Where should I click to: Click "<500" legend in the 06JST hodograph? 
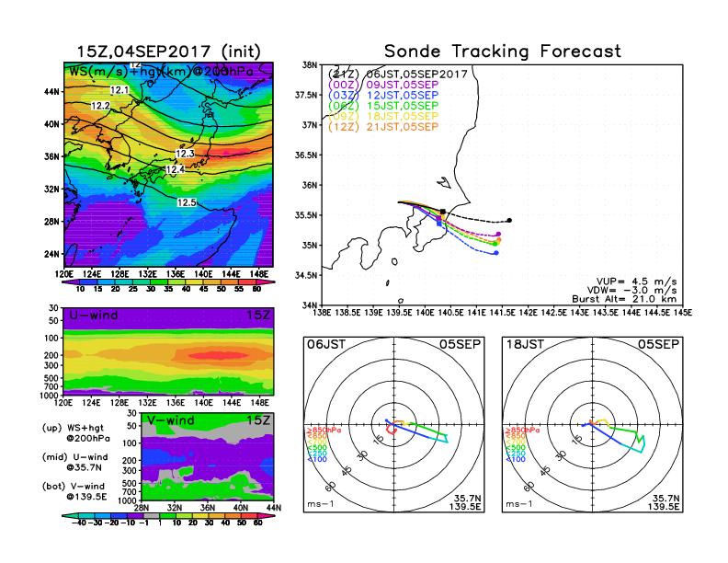click(x=316, y=448)
